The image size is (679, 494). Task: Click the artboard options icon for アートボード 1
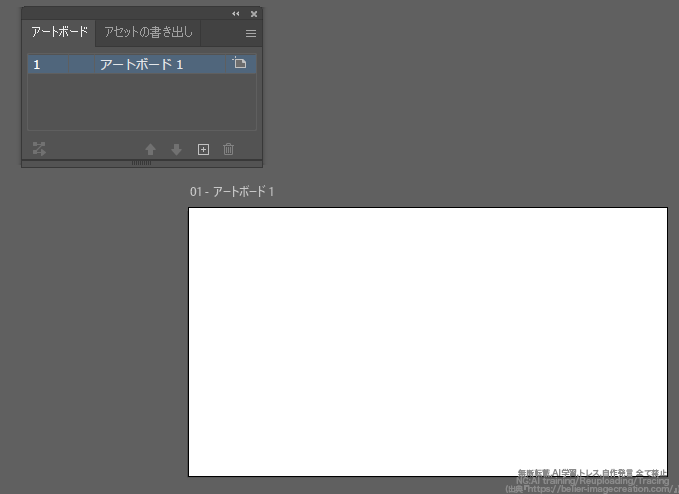tap(239, 63)
